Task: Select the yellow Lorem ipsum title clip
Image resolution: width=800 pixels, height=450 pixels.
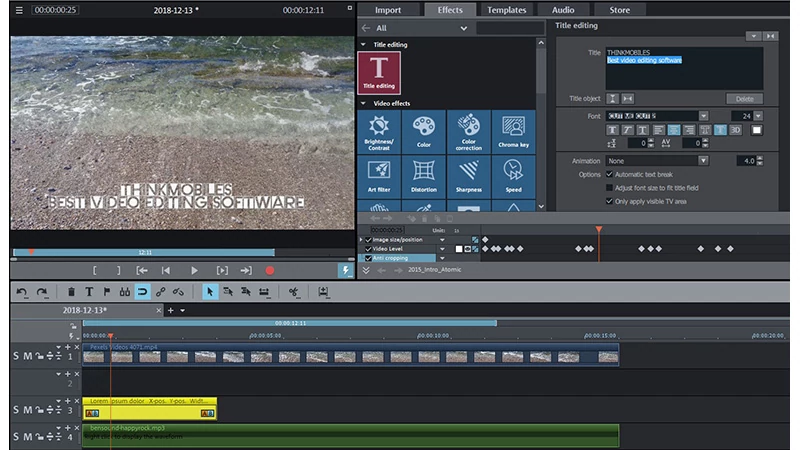Action: [x=149, y=409]
